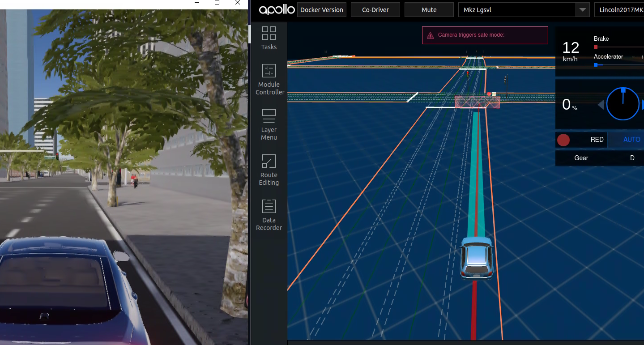644x345 pixels.
Task: Click the steering wheel indicator dial
Action: click(623, 104)
